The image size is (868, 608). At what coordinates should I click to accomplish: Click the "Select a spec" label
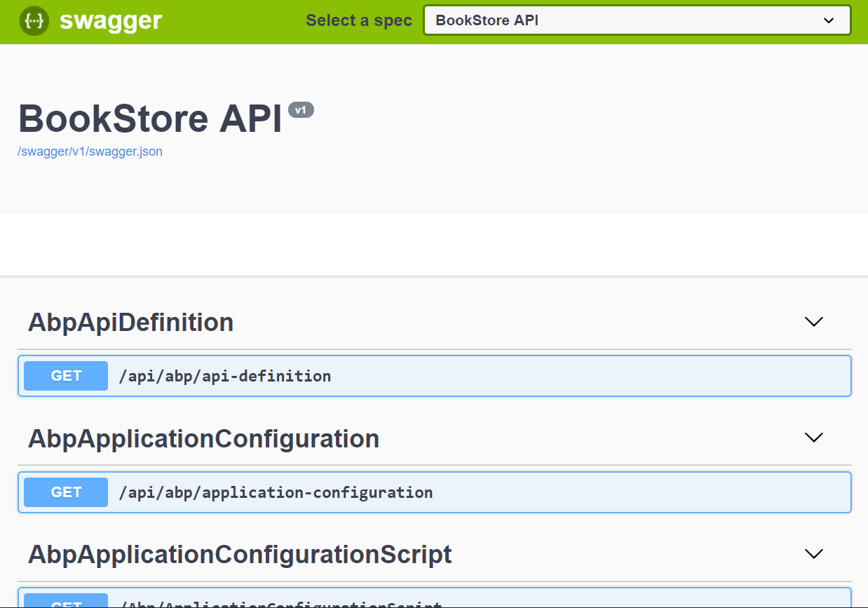pyautogui.click(x=358, y=21)
